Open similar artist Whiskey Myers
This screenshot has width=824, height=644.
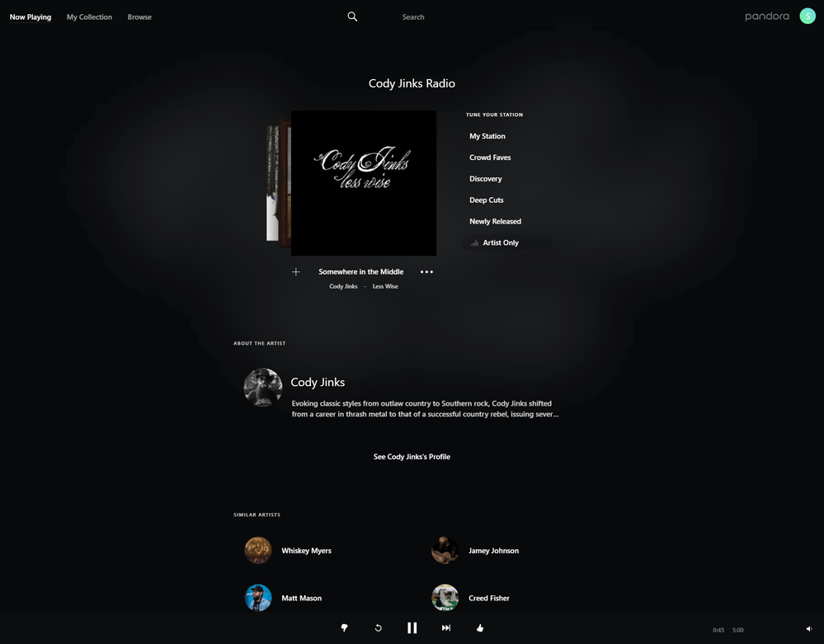tap(306, 551)
